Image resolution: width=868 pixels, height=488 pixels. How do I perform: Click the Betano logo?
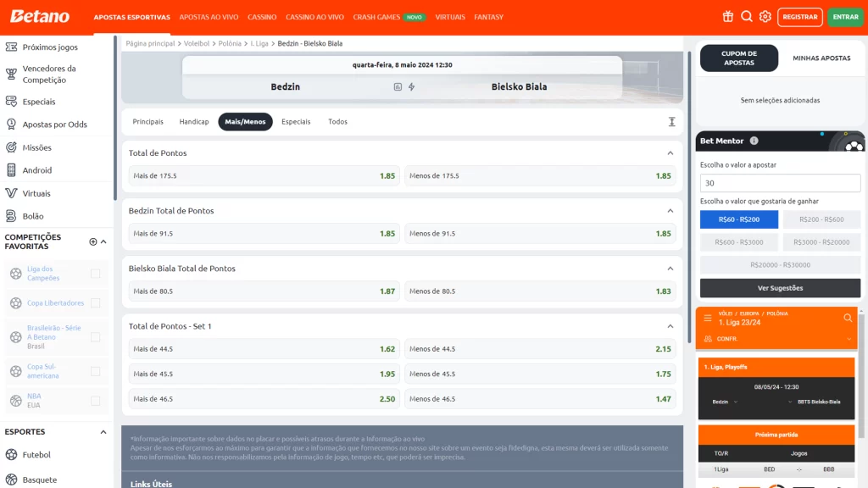[x=40, y=17]
